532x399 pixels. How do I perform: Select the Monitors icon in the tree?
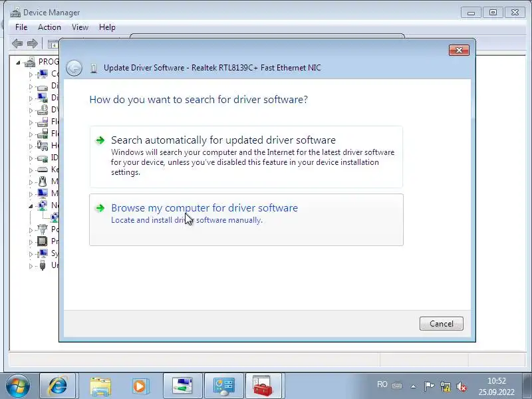[43, 194]
